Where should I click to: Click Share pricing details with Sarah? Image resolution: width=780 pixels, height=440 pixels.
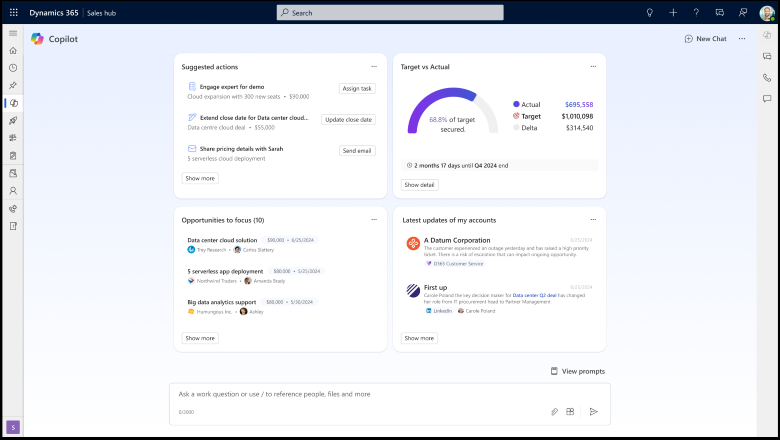pyautogui.click(x=241, y=149)
